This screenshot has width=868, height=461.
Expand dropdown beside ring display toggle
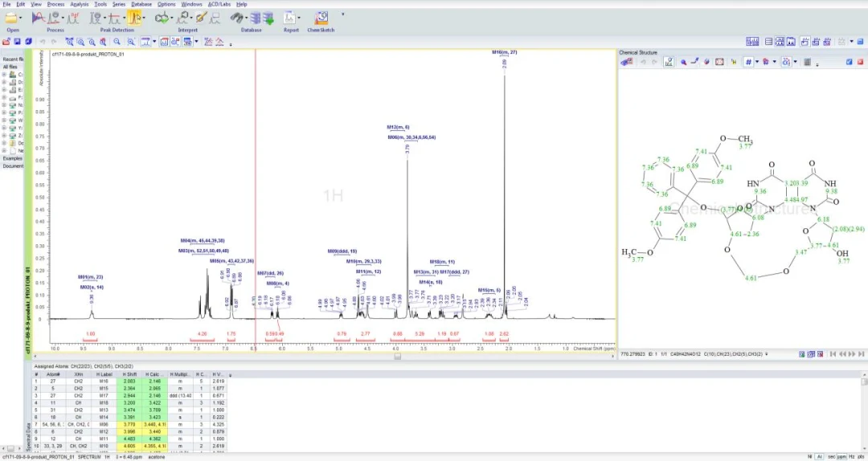(x=796, y=62)
